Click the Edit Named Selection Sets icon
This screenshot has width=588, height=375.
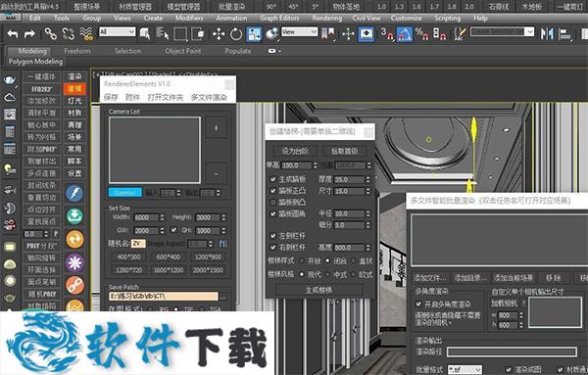point(460,34)
